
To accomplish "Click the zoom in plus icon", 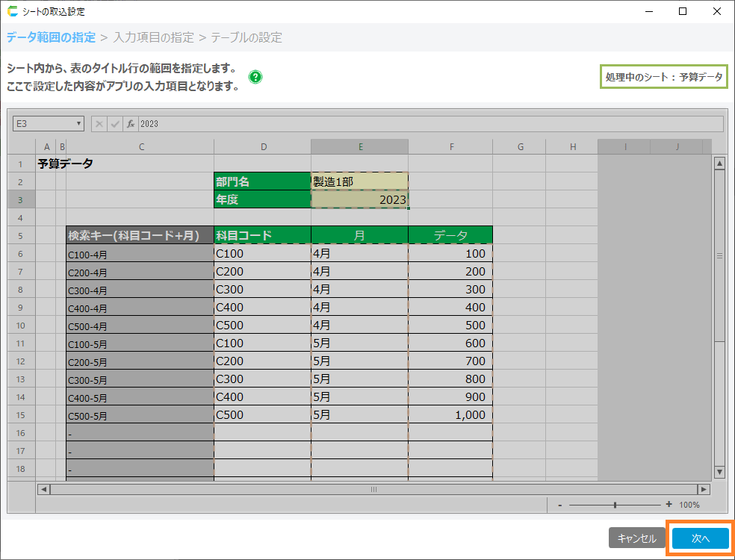I will 669,505.
